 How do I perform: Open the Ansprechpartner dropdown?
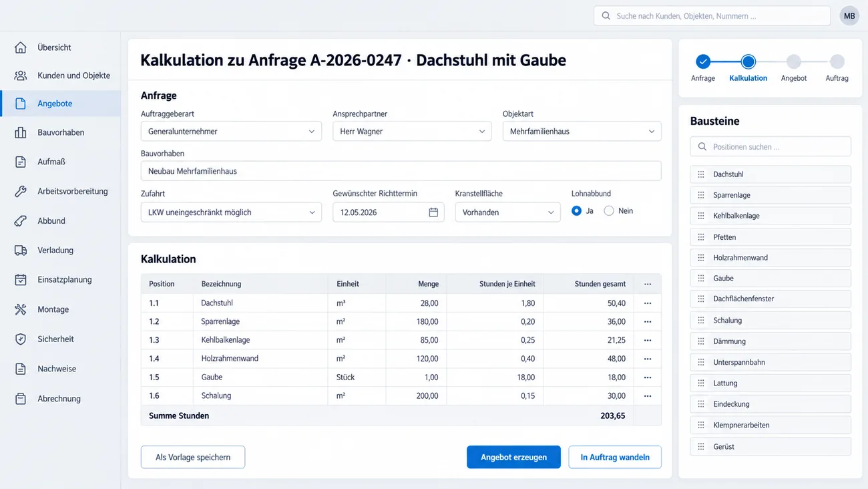click(x=412, y=132)
